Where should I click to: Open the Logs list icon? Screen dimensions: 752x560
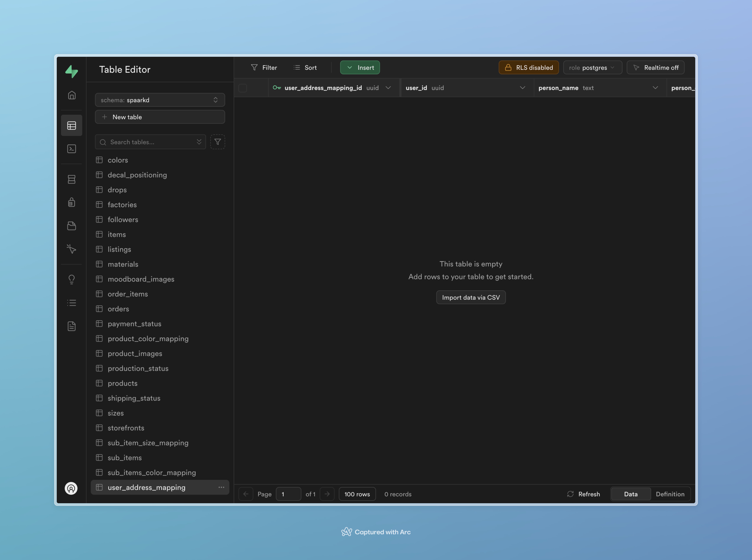click(x=72, y=303)
